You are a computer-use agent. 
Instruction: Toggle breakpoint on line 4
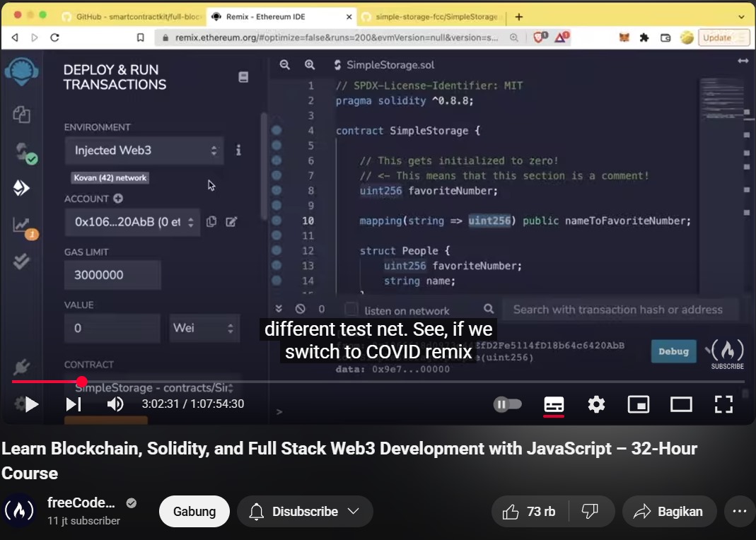[x=277, y=130]
